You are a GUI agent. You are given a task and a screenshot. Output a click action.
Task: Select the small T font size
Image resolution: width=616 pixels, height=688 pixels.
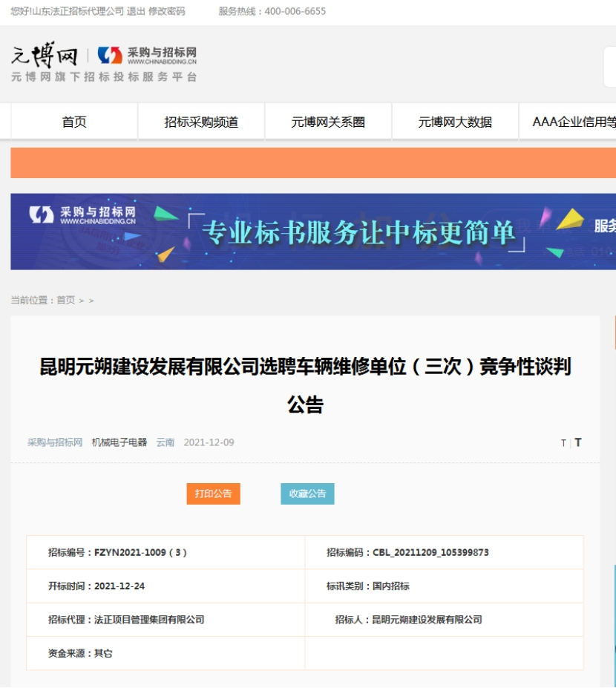point(563,443)
